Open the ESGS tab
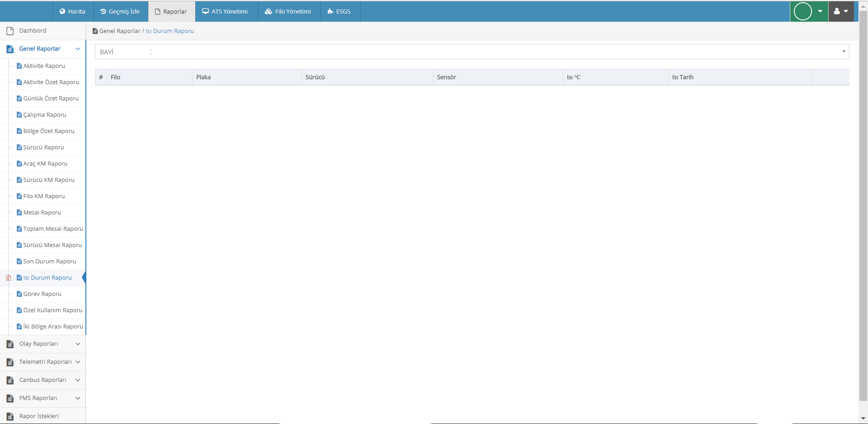868x424 pixels. (340, 11)
